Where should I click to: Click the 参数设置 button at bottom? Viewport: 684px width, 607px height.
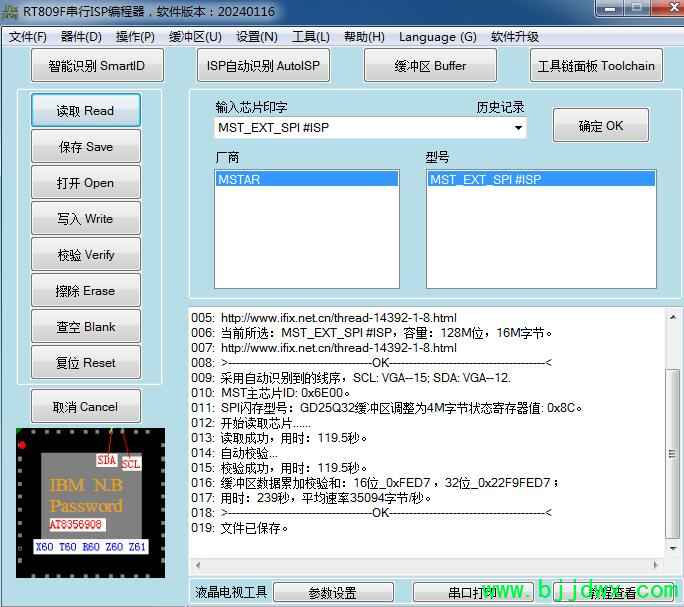click(x=332, y=593)
